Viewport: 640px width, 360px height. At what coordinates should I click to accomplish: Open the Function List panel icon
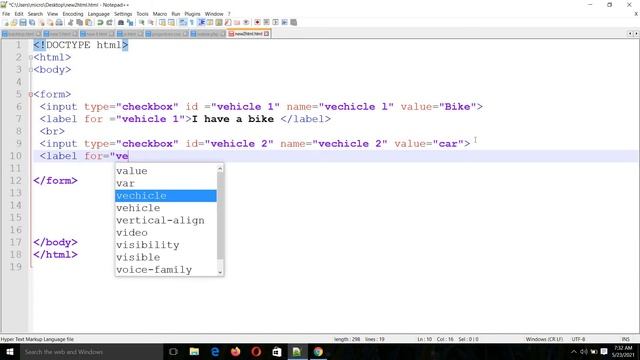pyautogui.click(x=228, y=22)
